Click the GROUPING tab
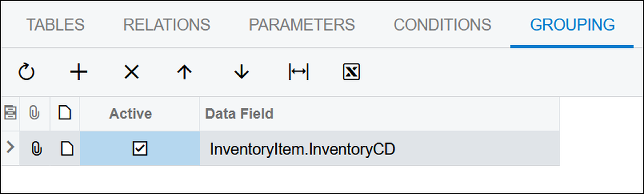 coord(572,25)
